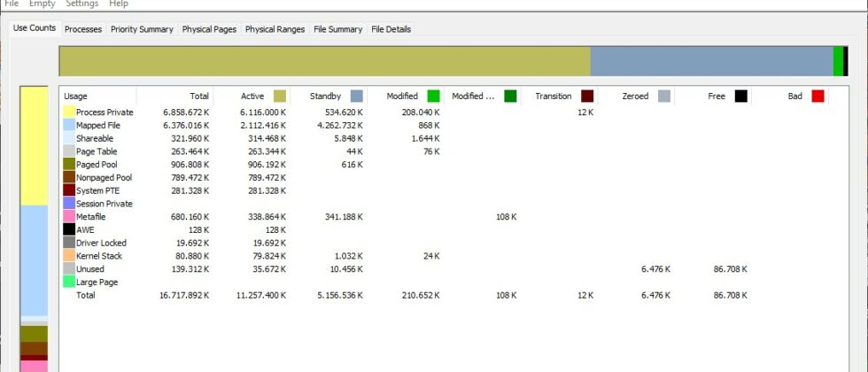Click the blue-gray Standby segment of top bar
The image size is (868, 372).
pos(711,61)
